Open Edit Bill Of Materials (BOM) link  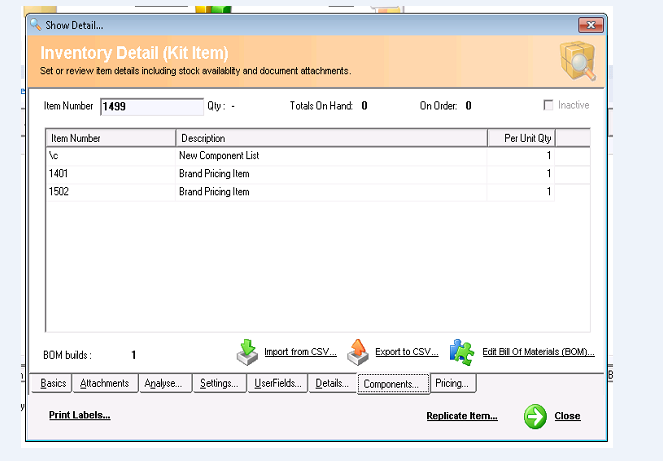[538, 352]
